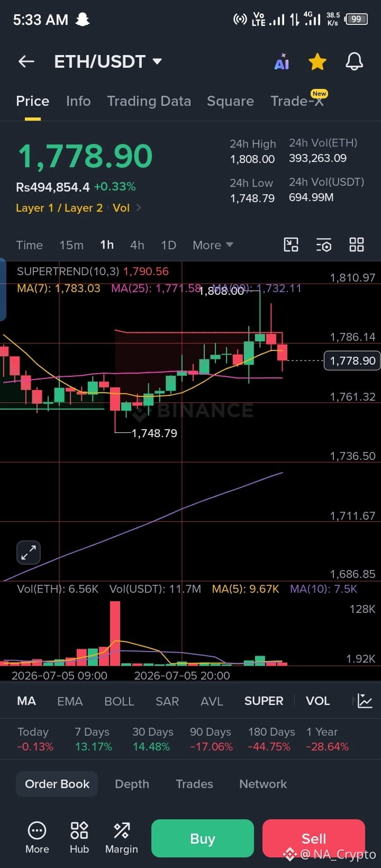Screen dimensions: 381x868
Task: Toggle the MA indicator
Action: coord(26,701)
